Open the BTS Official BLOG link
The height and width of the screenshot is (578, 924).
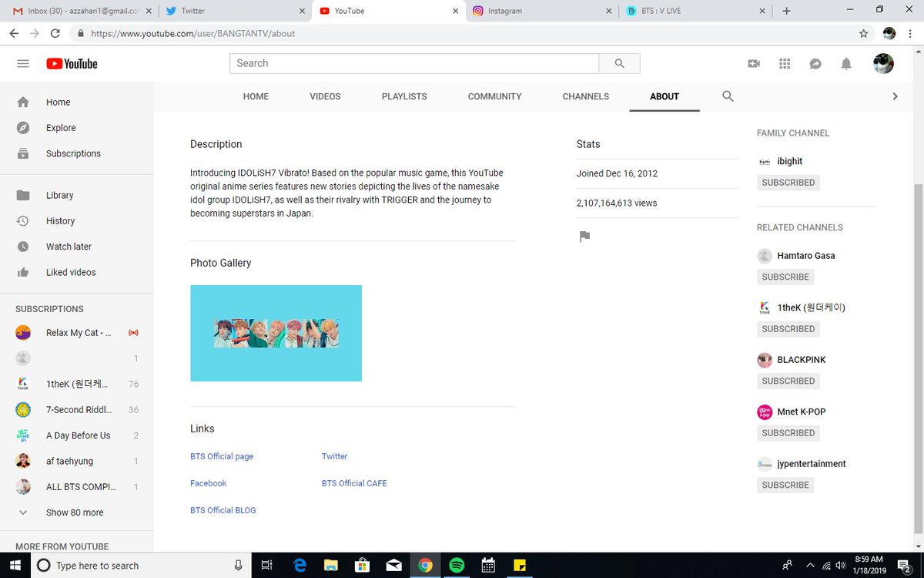point(223,510)
